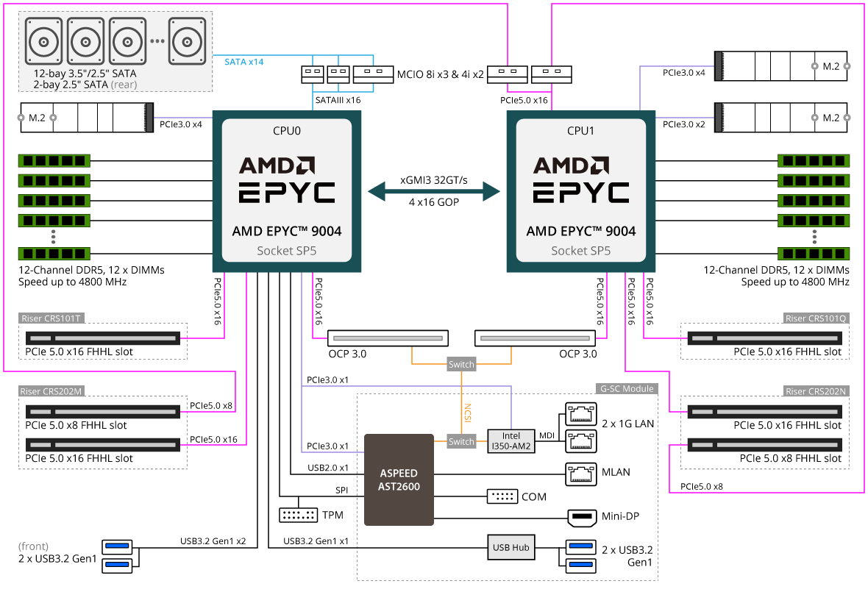Image resolution: width=868 pixels, height=592 pixels.
Task: Expand the G-SC Module section
Action: (x=627, y=388)
